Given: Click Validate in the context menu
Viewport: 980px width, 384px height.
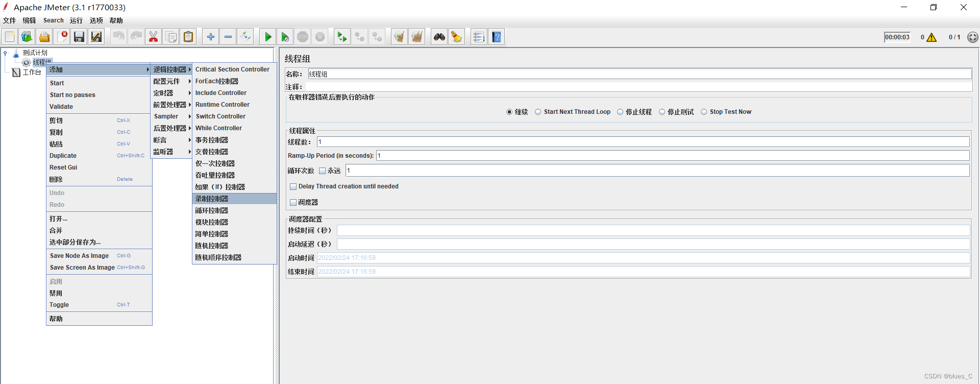Looking at the screenshot, I should (99, 107).
